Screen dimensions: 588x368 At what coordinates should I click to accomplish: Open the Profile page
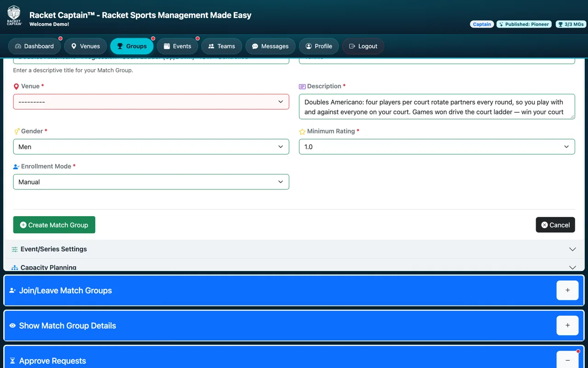(319, 46)
